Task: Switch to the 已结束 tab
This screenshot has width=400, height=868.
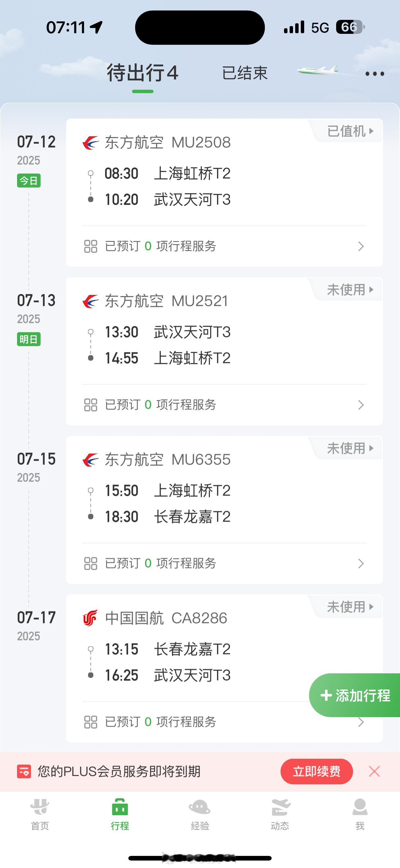Action: (x=245, y=73)
